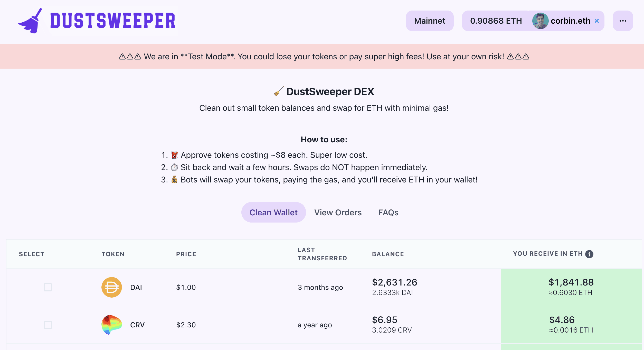Click the 0.90868 ETH balance display

(x=495, y=20)
